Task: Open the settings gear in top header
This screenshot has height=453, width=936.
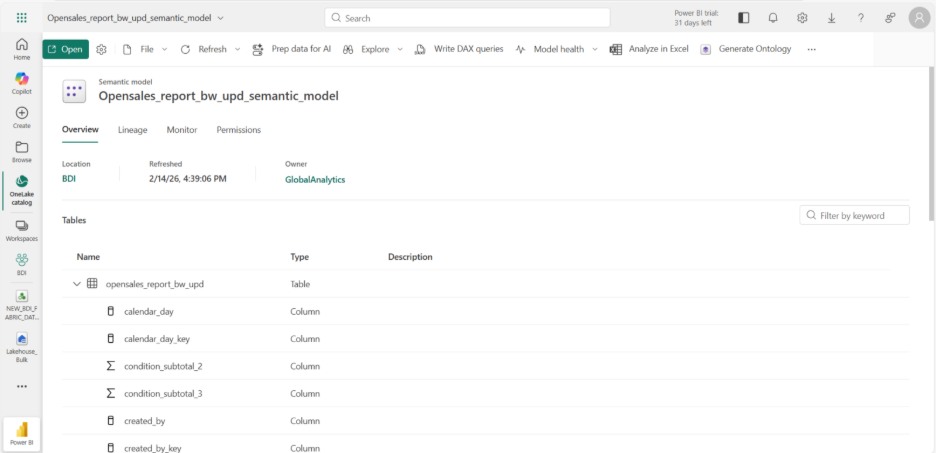Action: (x=802, y=18)
